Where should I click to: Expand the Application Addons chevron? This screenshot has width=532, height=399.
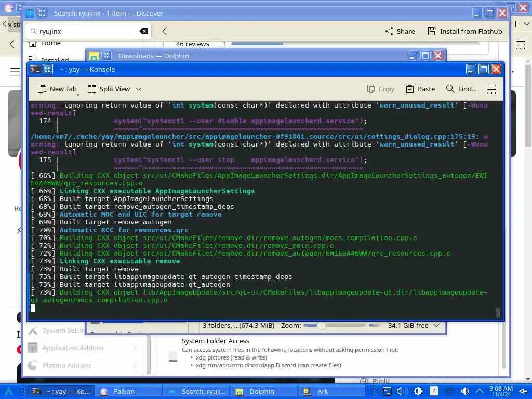pos(135,348)
